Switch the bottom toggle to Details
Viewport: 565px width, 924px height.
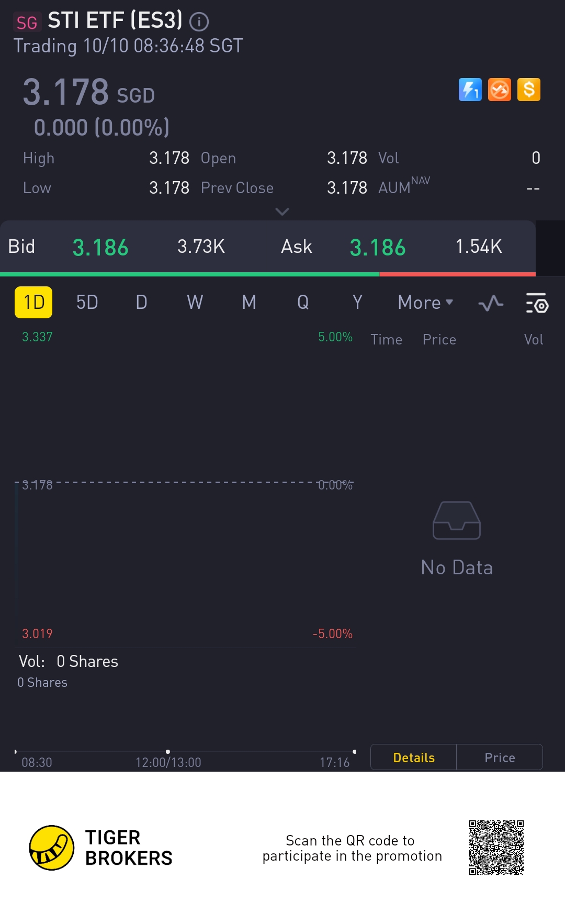(414, 758)
